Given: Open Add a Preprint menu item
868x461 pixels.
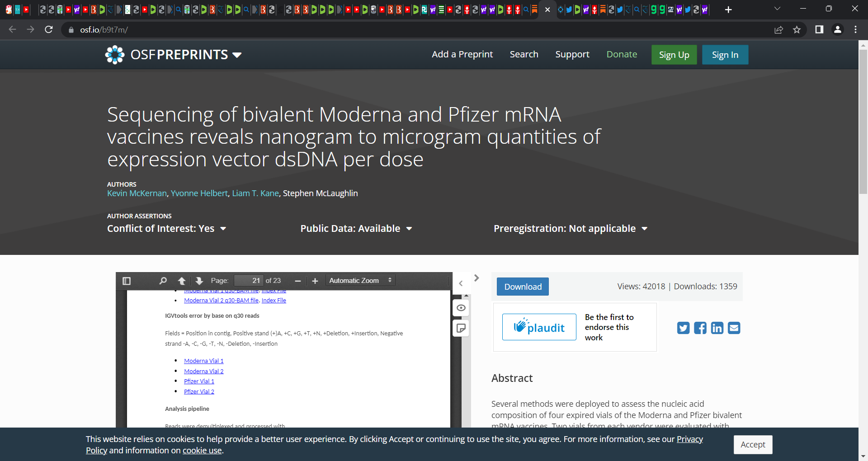Looking at the screenshot, I should (462, 54).
